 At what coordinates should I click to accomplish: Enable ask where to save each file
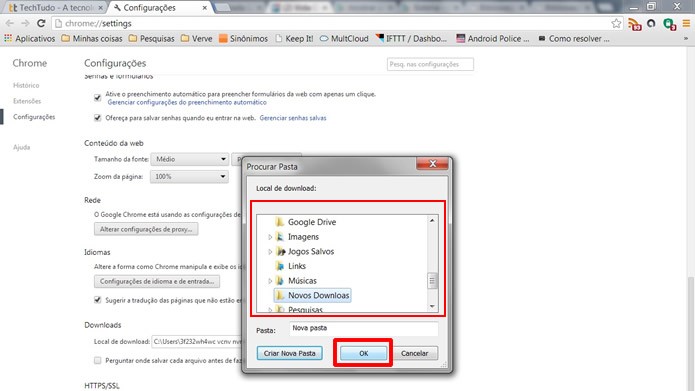click(98, 360)
